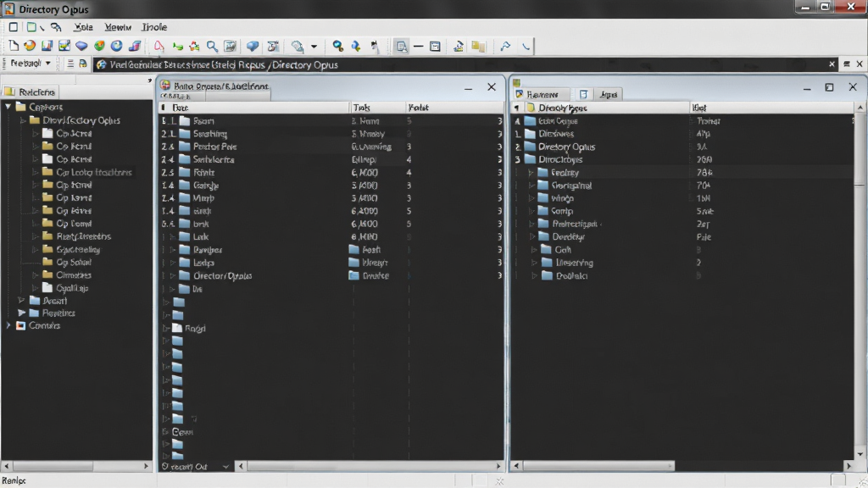Click the empty square icon in menu row

(x=14, y=26)
